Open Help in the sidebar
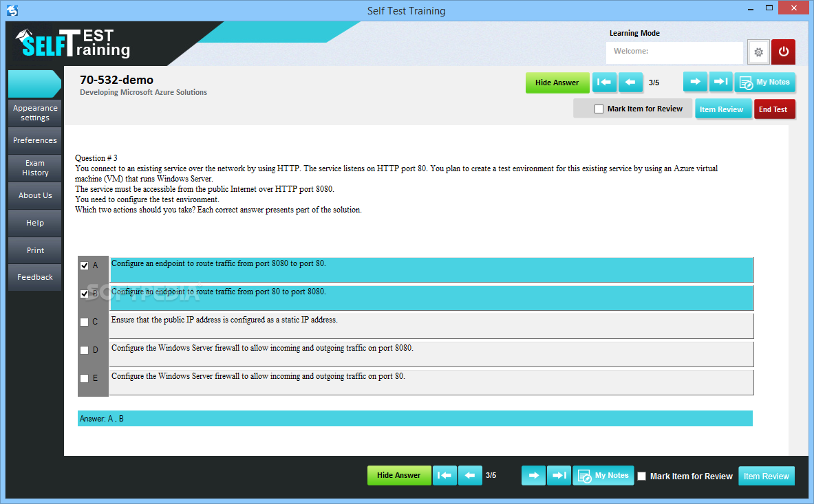Viewport: 814px width, 504px height. [x=35, y=223]
